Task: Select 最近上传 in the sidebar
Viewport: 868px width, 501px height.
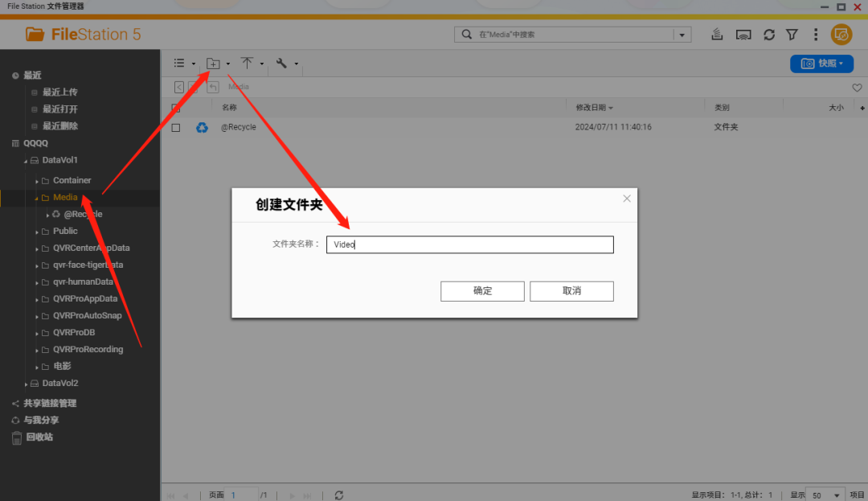Action: tap(59, 92)
